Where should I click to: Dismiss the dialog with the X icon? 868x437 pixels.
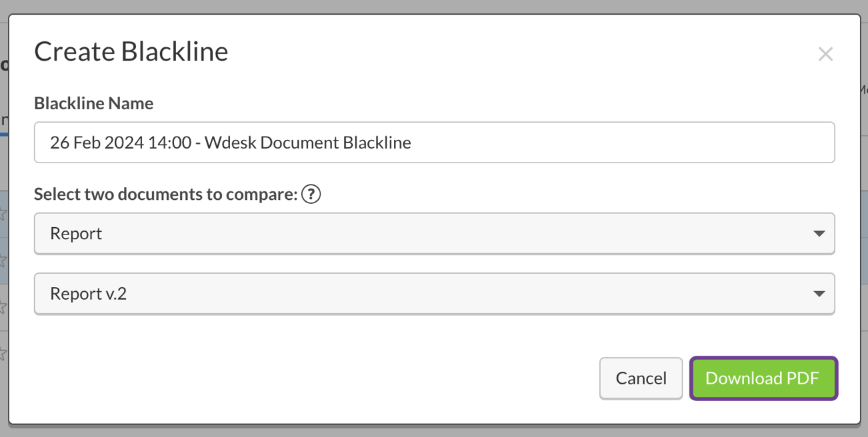tap(825, 54)
